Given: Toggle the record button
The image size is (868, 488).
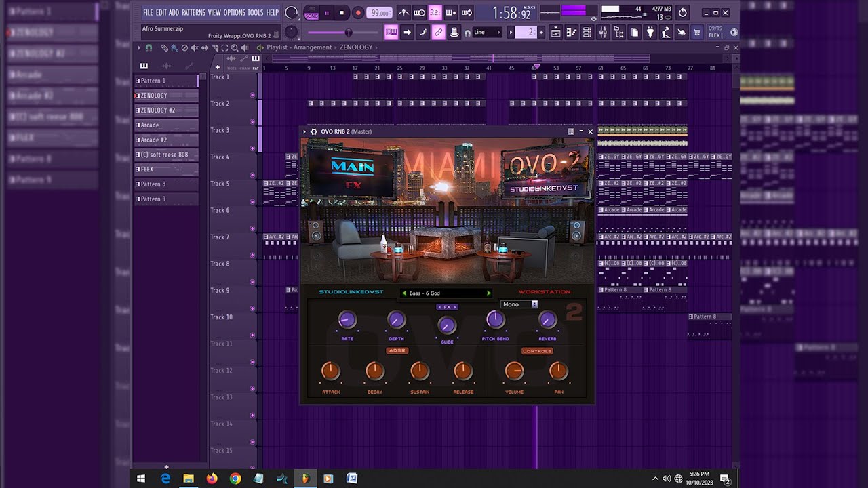Looking at the screenshot, I should (357, 13).
